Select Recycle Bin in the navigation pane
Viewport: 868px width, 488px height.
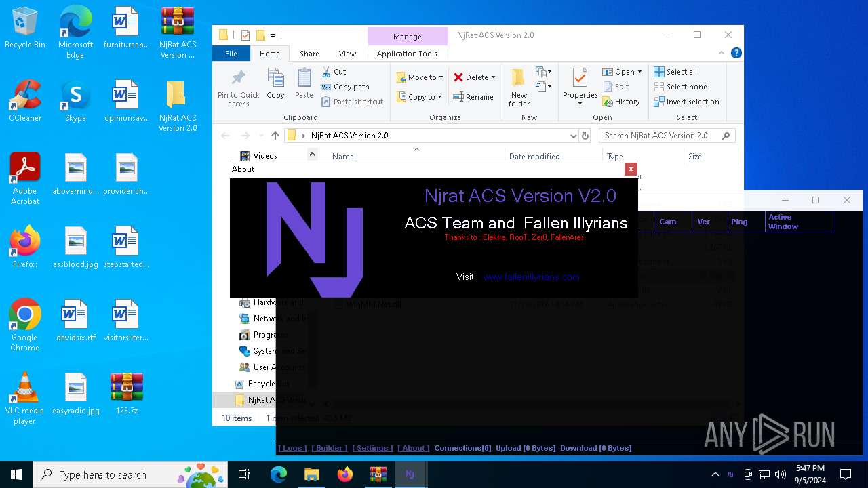pyautogui.click(x=269, y=384)
